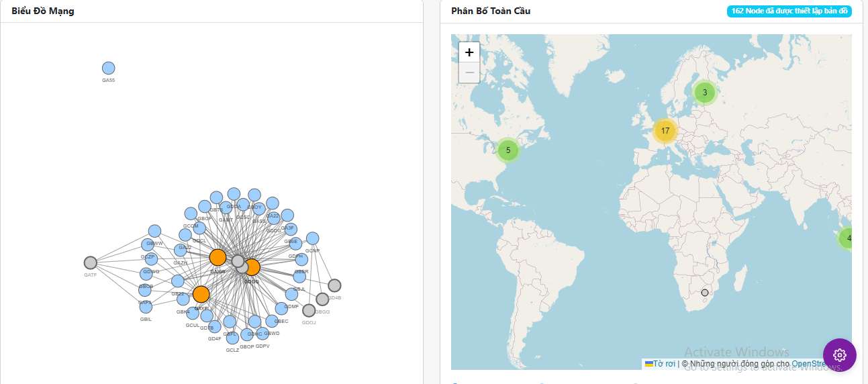Select the isolated GA55 node

(x=109, y=68)
